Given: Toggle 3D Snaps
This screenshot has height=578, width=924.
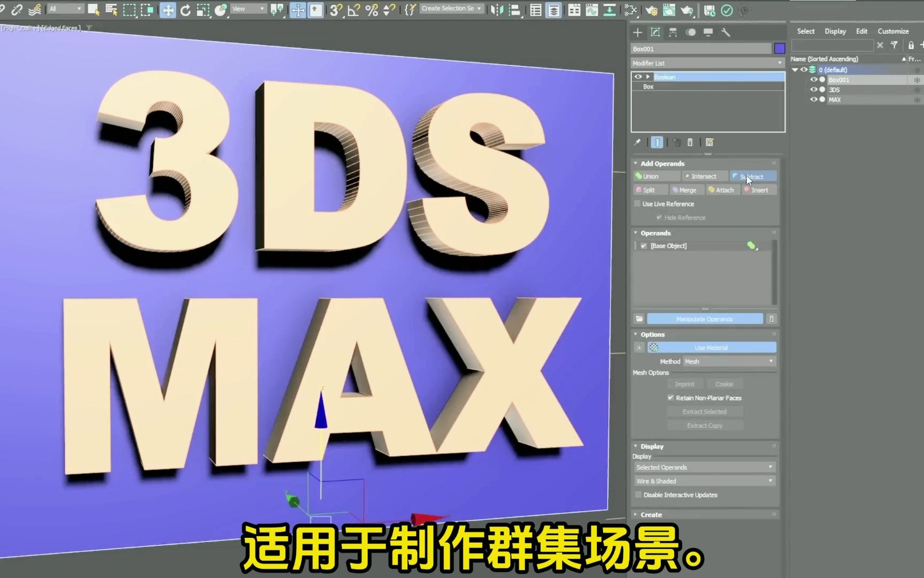Looking at the screenshot, I should pyautogui.click(x=336, y=10).
